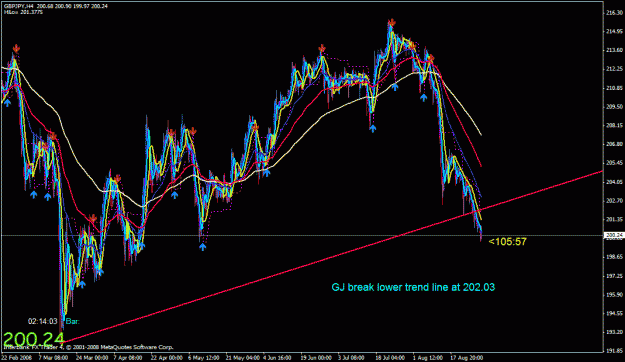625x362 pixels.
Task: Select the red down arrow above the highest peak
Action: [x=392, y=22]
